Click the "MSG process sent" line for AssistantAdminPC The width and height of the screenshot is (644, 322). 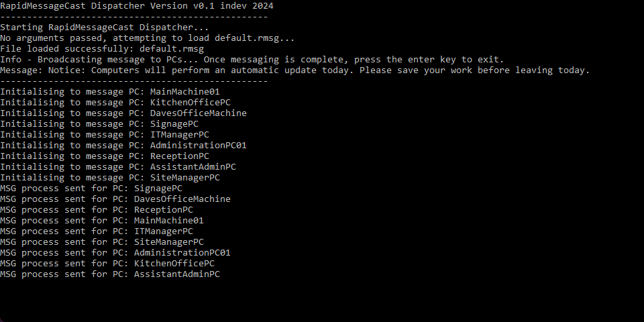[x=110, y=274]
